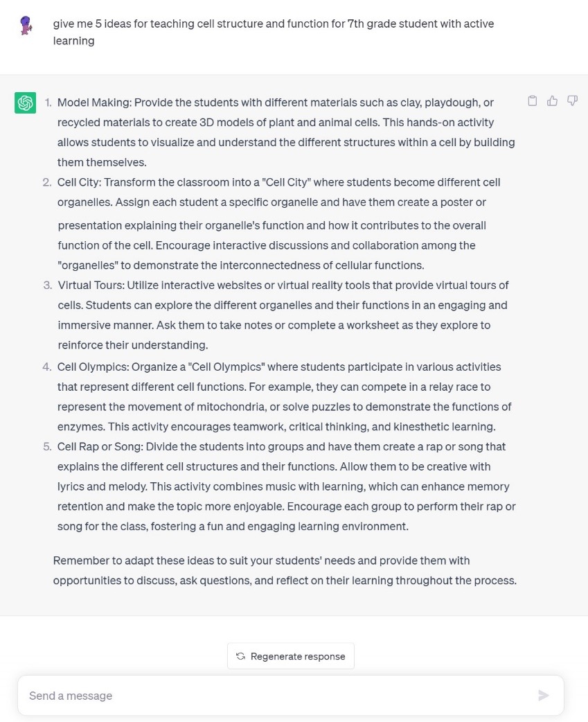Click the thumbs down icon
This screenshot has width=588, height=722.
click(x=572, y=101)
